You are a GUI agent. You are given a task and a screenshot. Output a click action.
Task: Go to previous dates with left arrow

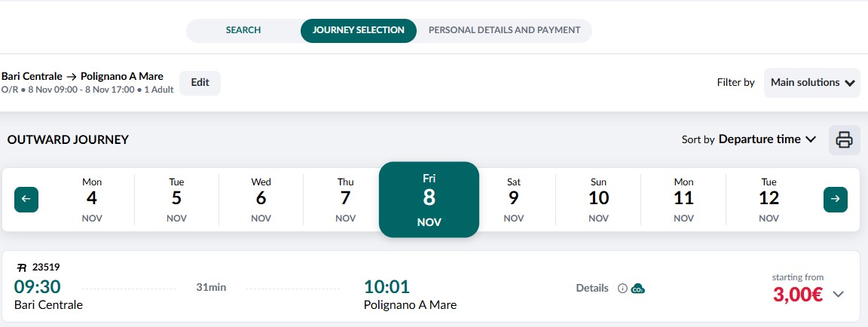point(26,199)
